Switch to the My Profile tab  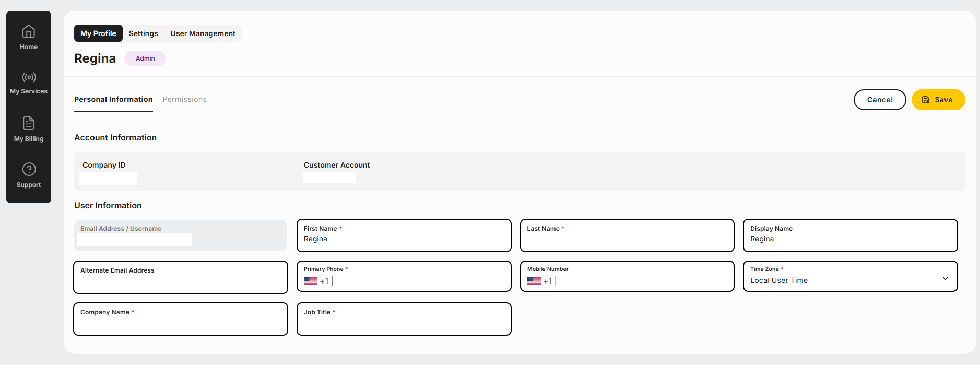[x=98, y=33]
